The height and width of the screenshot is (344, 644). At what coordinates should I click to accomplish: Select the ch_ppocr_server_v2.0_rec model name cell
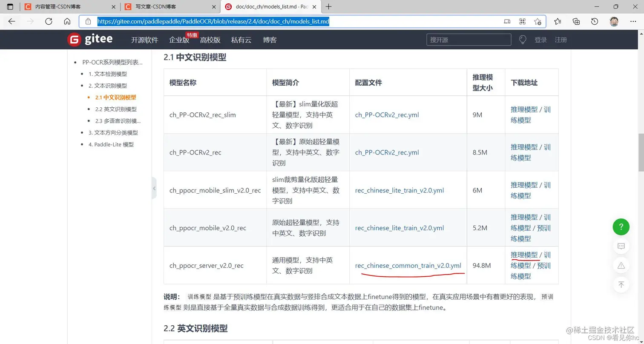click(x=215, y=265)
